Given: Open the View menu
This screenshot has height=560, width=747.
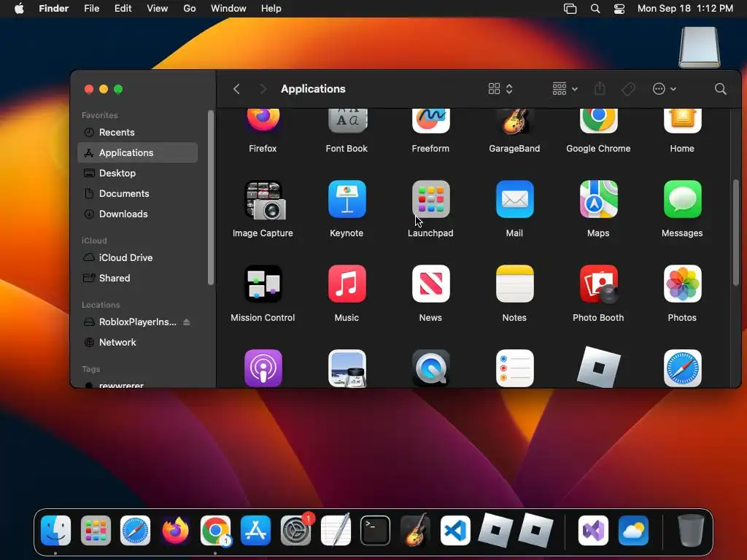Looking at the screenshot, I should (x=158, y=9).
